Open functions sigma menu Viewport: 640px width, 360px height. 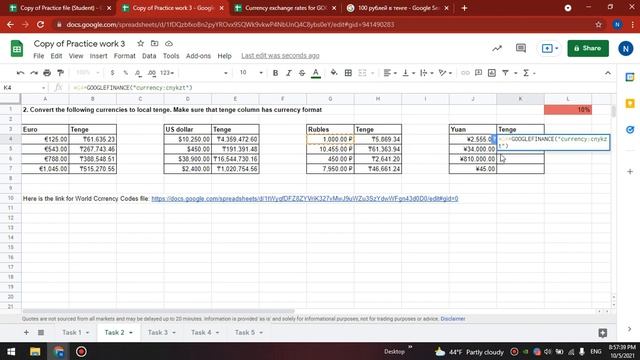(529, 73)
